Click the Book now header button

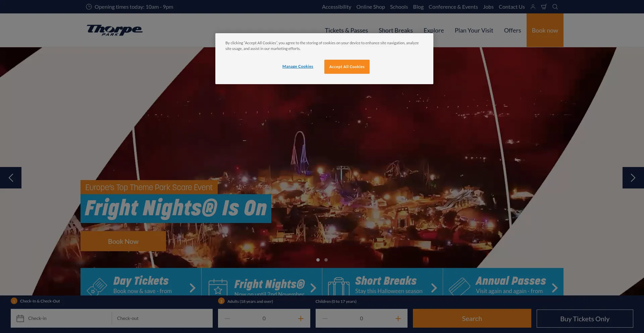[x=545, y=30]
